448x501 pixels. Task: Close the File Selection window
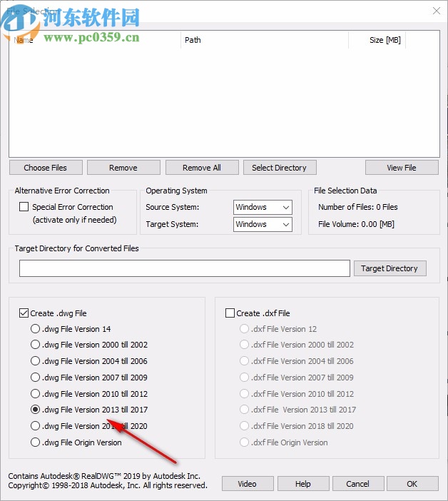437,11
